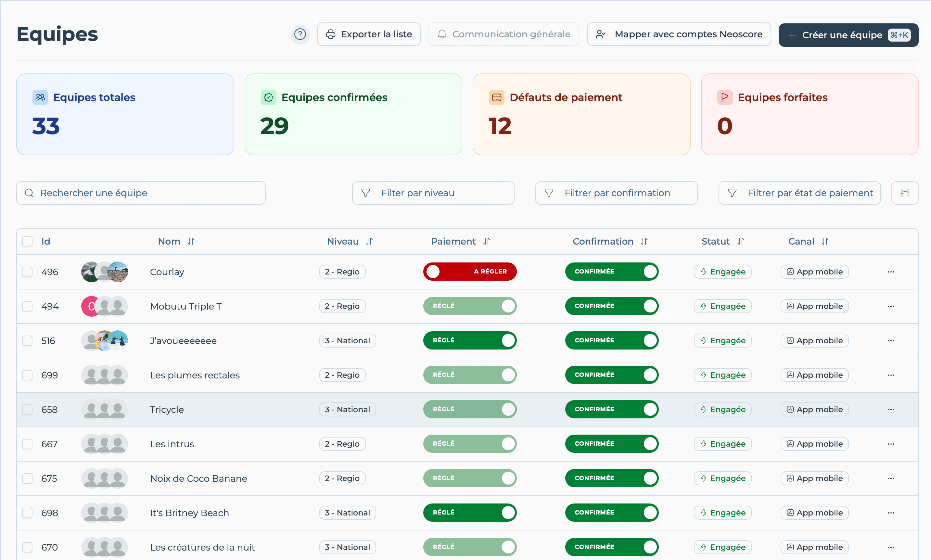This screenshot has width=931, height=560.
Task: Open more options for Noix de Coco Banane
Action: [x=891, y=478]
